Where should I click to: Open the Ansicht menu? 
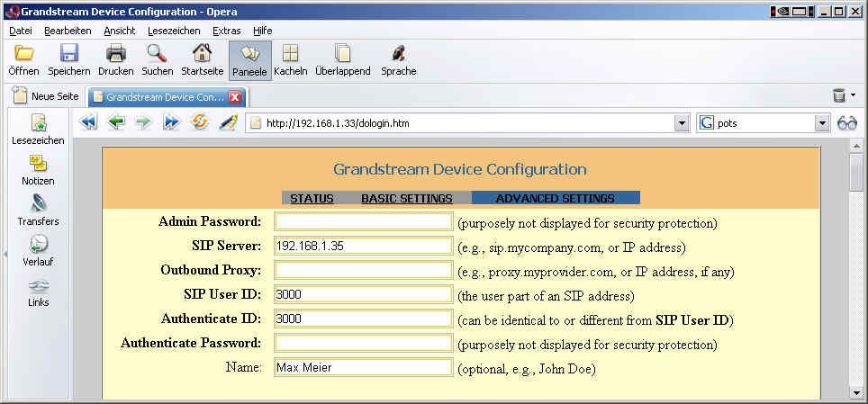tap(120, 31)
